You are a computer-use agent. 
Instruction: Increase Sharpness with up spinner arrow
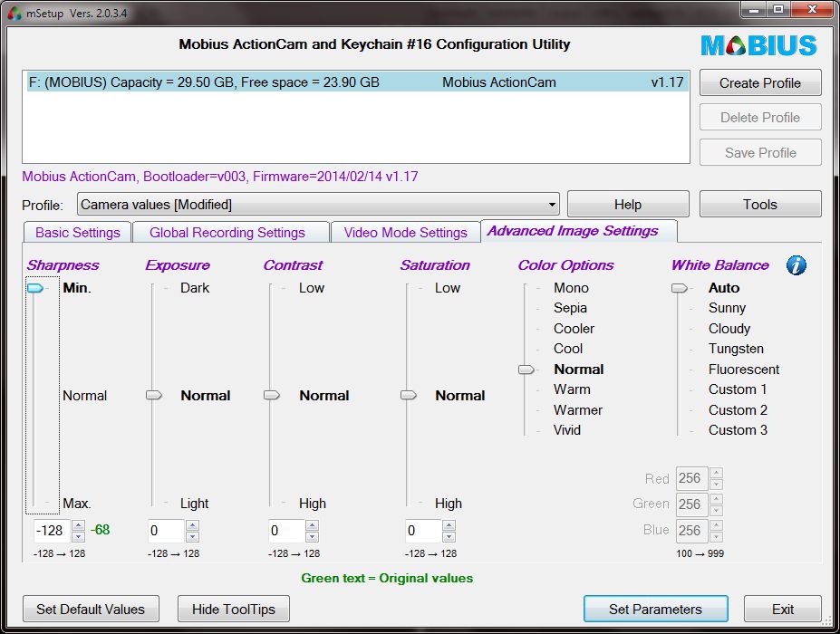click(x=78, y=525)
